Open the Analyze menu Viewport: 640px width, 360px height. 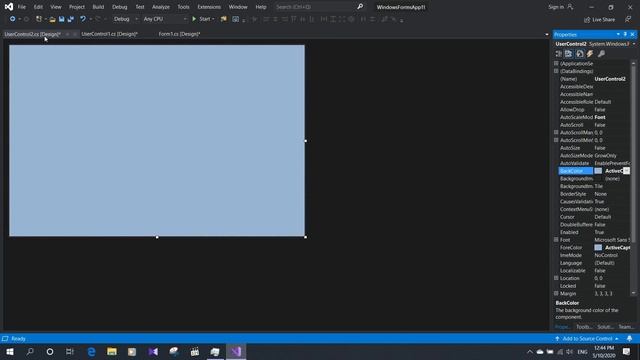[160, 7]
